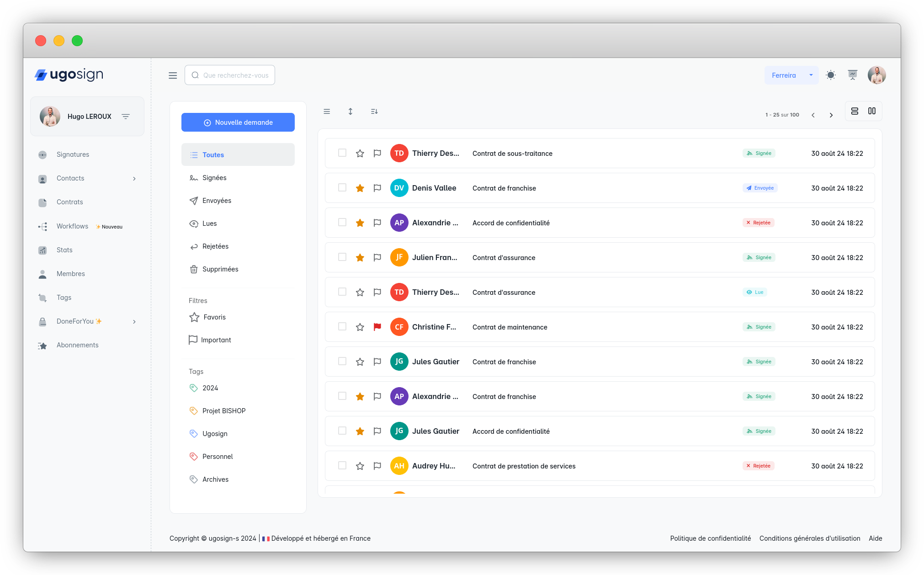Click next page navigation arrow

tap(831, 114)
